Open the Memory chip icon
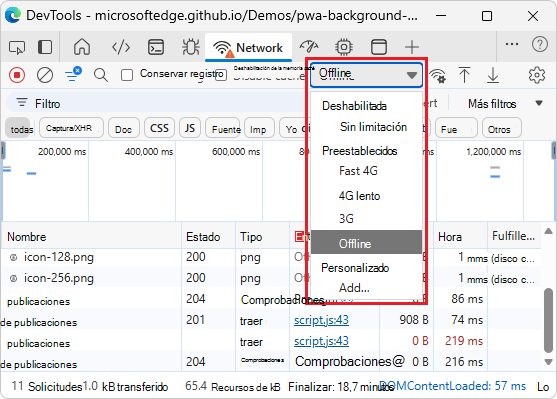 (344, 47)
